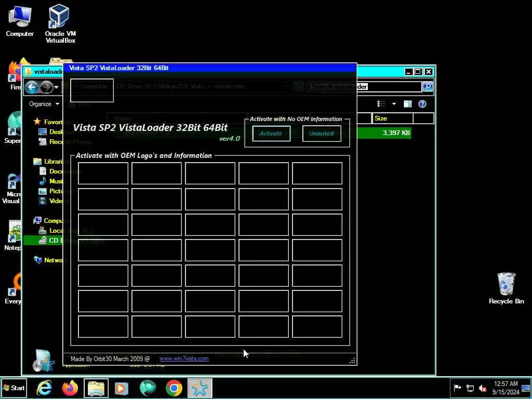Open Windows Media Player from taskbar
The width and height of the screenshot is (532, 399).
click(x=122, y=388)
